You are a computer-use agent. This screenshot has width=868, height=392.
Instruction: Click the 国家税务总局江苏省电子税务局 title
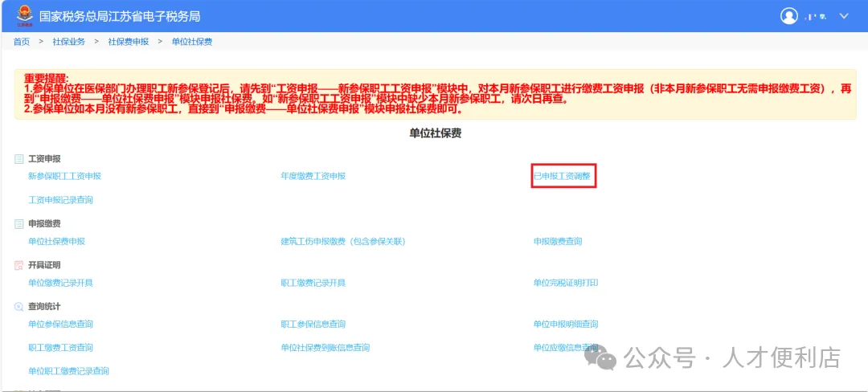click(x=120, y=16)
